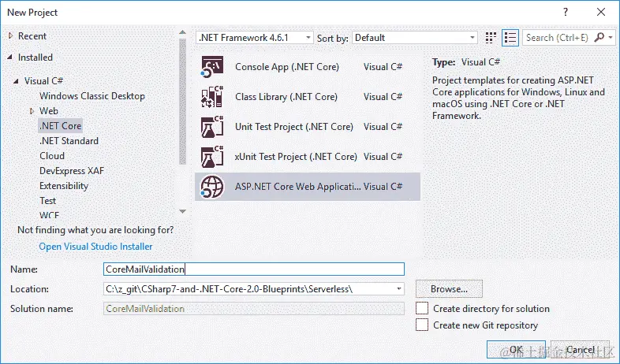Select the Test category

[x=47, y=201]
